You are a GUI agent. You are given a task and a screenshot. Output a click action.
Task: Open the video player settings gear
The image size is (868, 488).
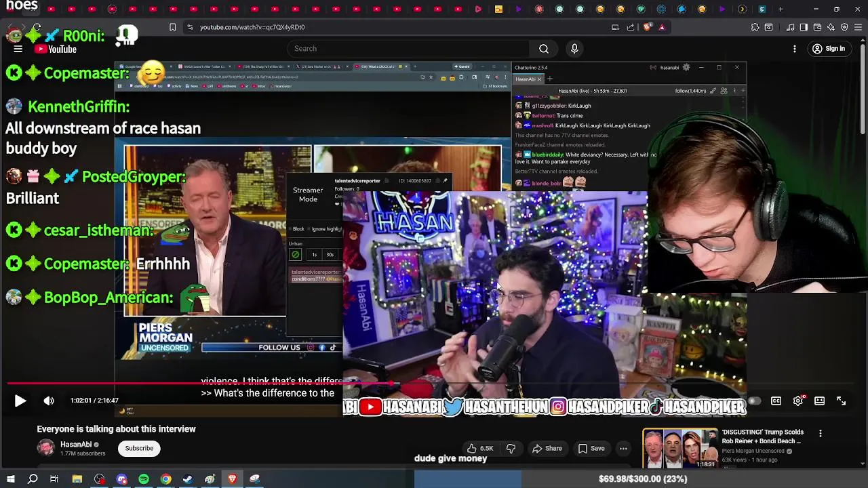[x=798, y=401]
